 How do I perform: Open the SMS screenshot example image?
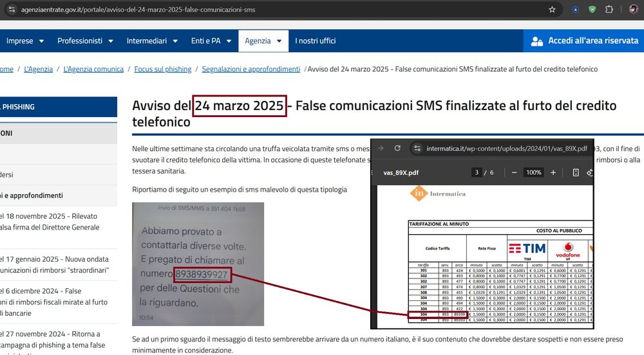198,264
